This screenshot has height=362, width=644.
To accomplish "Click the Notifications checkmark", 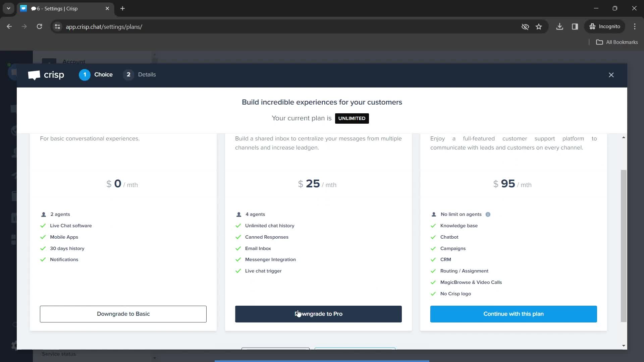I will click(43, 260).
